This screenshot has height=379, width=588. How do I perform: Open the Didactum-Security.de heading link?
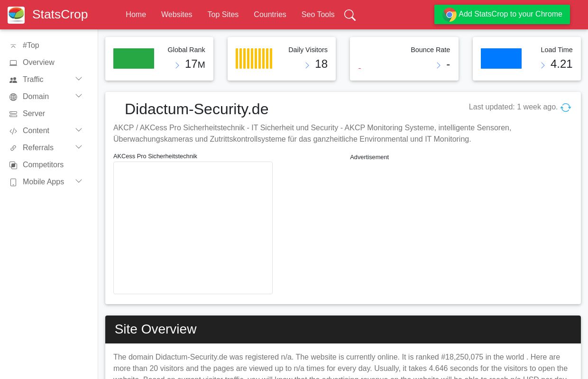point(196,109)
